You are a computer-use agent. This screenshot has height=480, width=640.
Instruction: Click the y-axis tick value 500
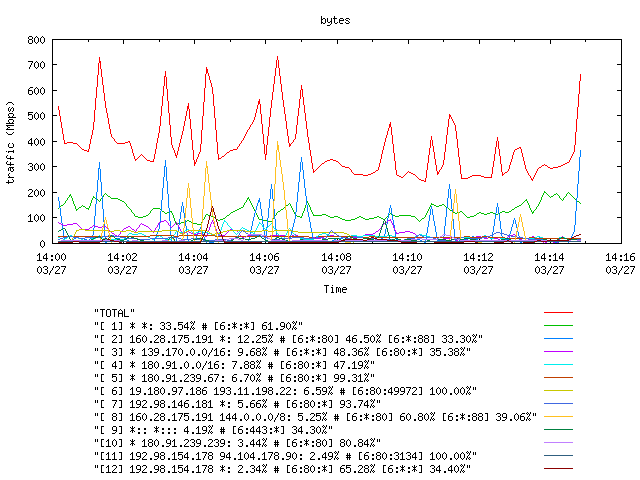tap(36, 116)
